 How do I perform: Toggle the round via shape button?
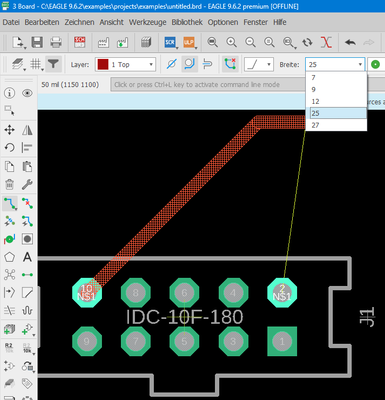coord(375,64)
